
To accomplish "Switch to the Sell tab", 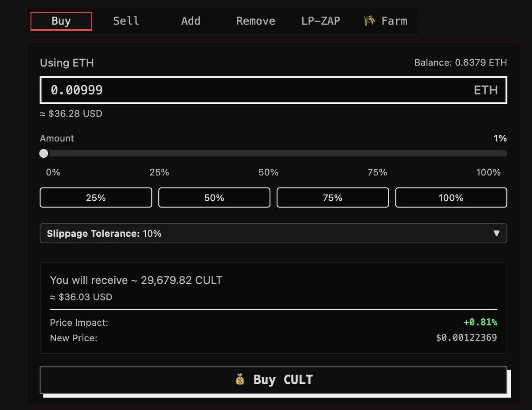I will click(126, 21).
